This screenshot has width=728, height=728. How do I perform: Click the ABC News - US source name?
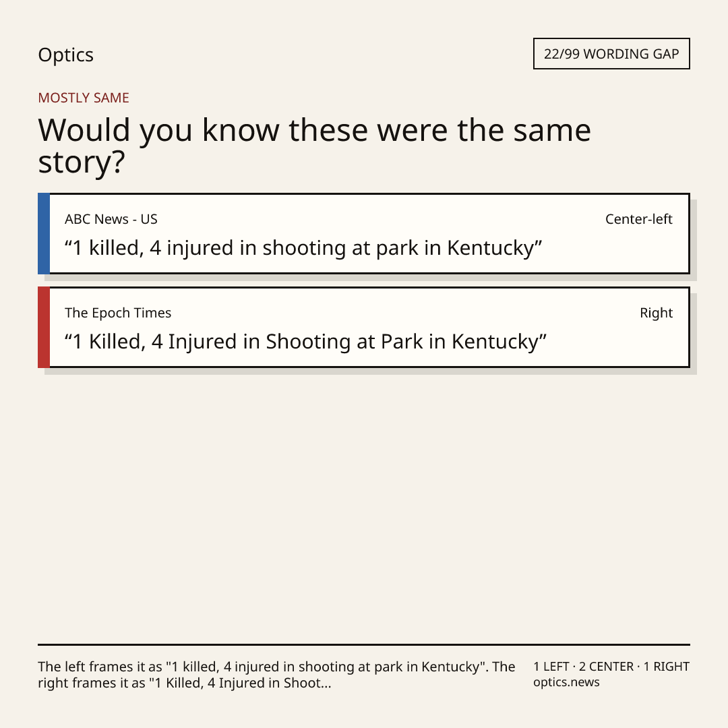coord(111,219)
